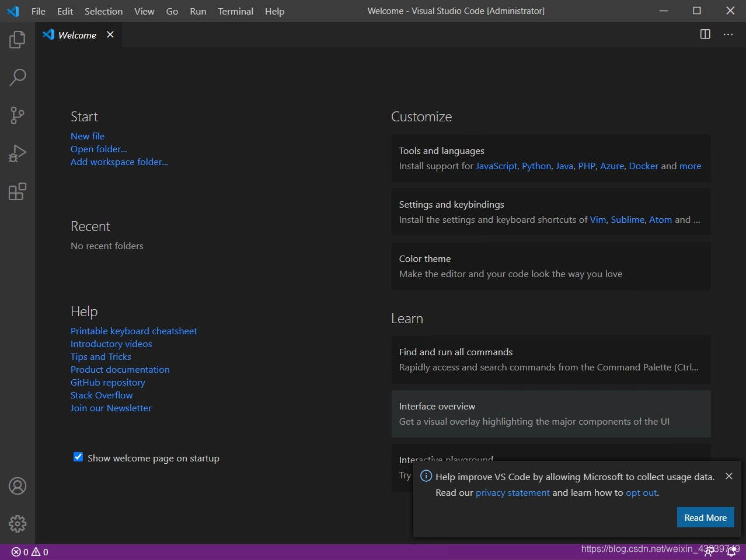Image resolution: width=746 pixels, height=560 pixels.
Task: Open Introductory videos link
Action: click(x=111, y=344)
